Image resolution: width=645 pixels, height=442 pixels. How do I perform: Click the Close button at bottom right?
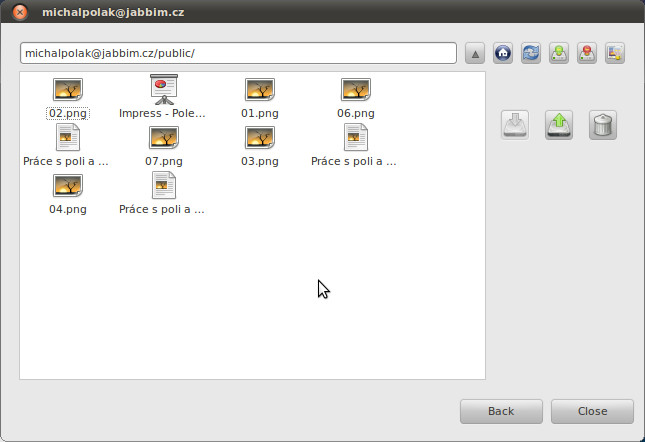click(x=592, y=411)
